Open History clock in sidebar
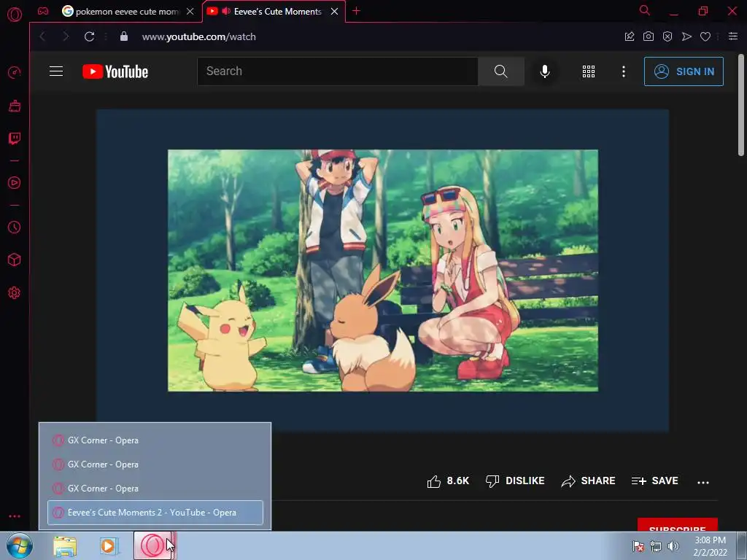Viewport: 747px width, 560px height. [x=15, y=227]
